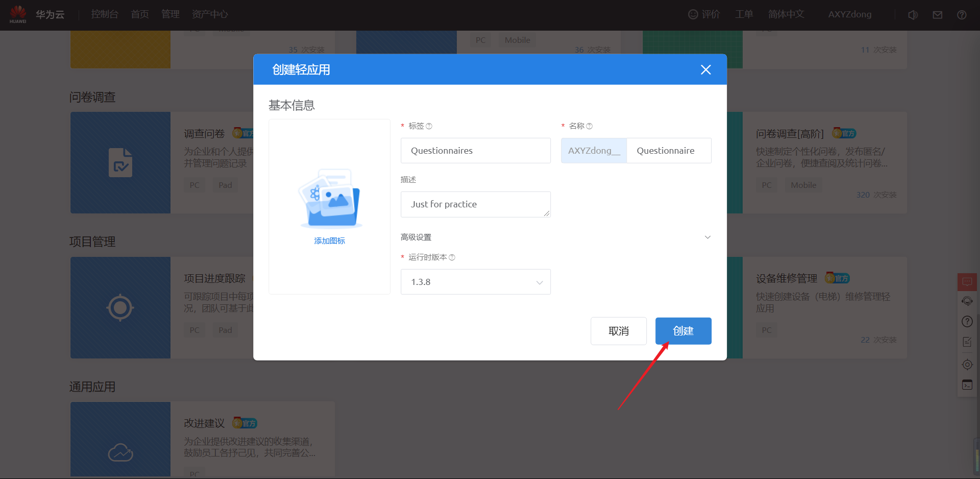Go to 首页 in the top navigation
This screenshot has height=479, width=980.
tap(140, 14)
